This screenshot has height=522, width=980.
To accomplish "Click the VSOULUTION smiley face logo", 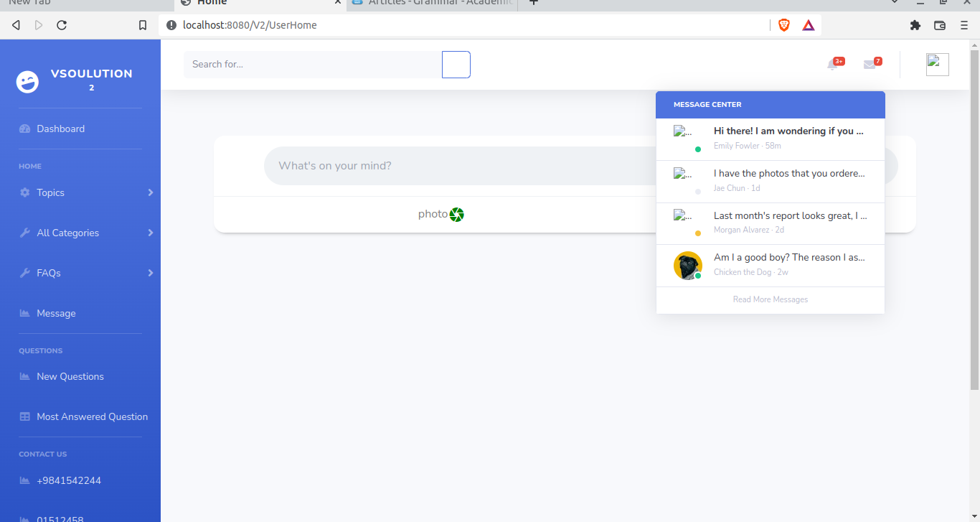I will click(27, 82).
